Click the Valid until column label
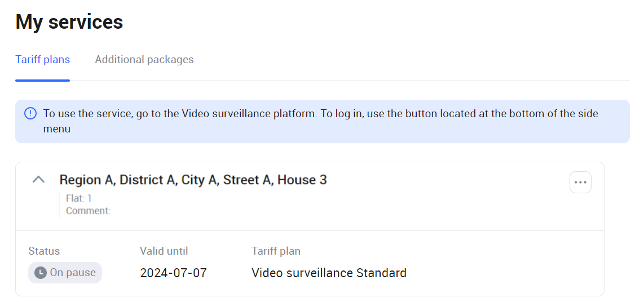This screenshot has width=644, height=302. [x=164, y=251]
